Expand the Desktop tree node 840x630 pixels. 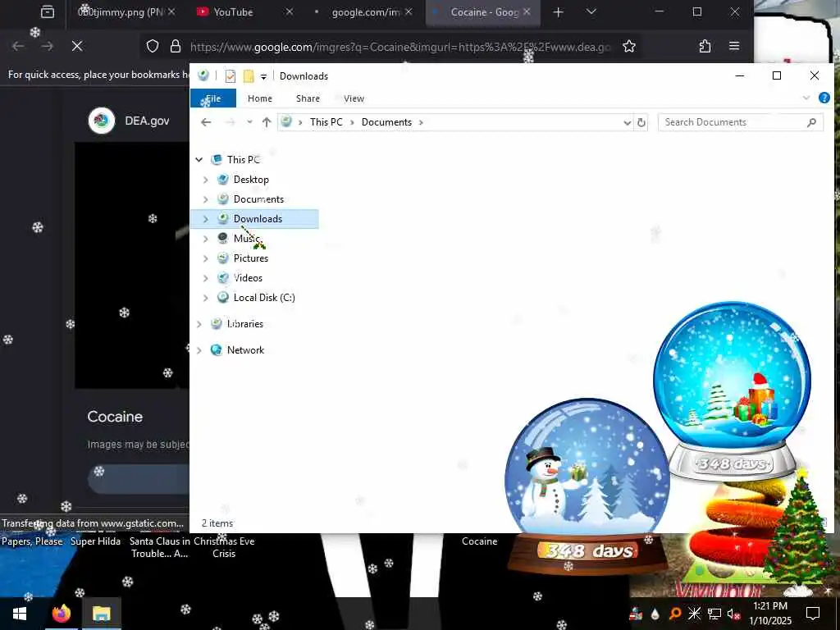(206, 180)
